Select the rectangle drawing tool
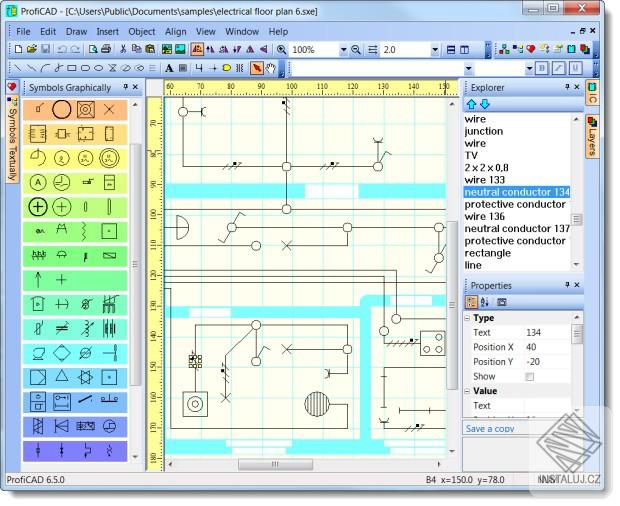Image resolution: width=620 pixels, height=506 pixels. [71, 69]
